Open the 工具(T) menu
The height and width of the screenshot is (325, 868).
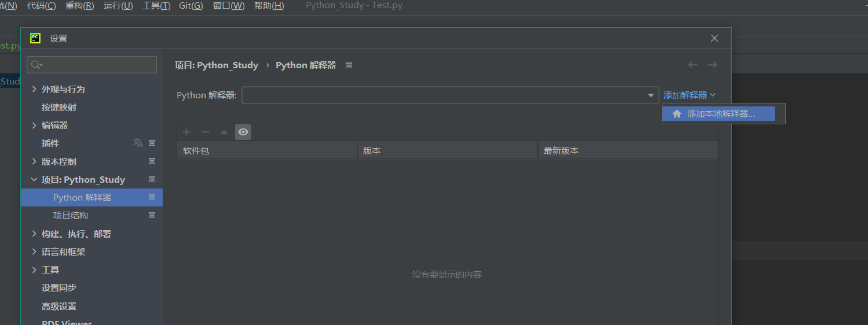(x=156, y=6)
